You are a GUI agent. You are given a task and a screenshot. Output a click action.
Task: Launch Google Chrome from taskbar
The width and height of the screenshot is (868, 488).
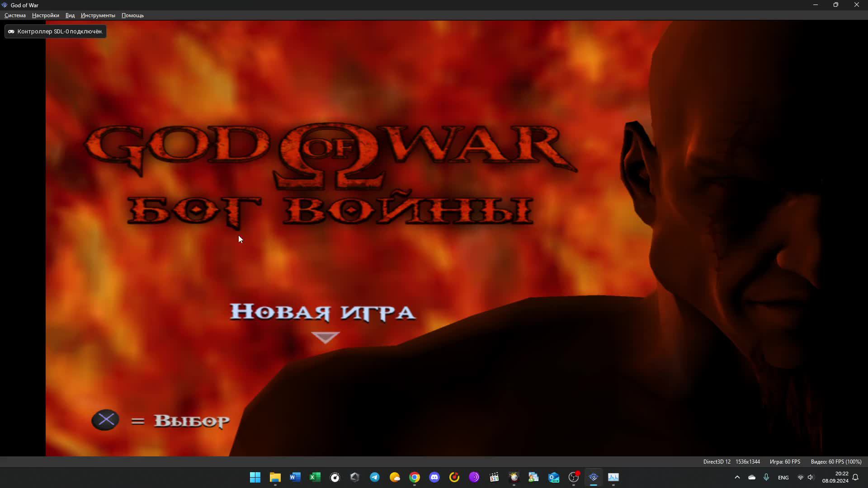click(415, 477)
